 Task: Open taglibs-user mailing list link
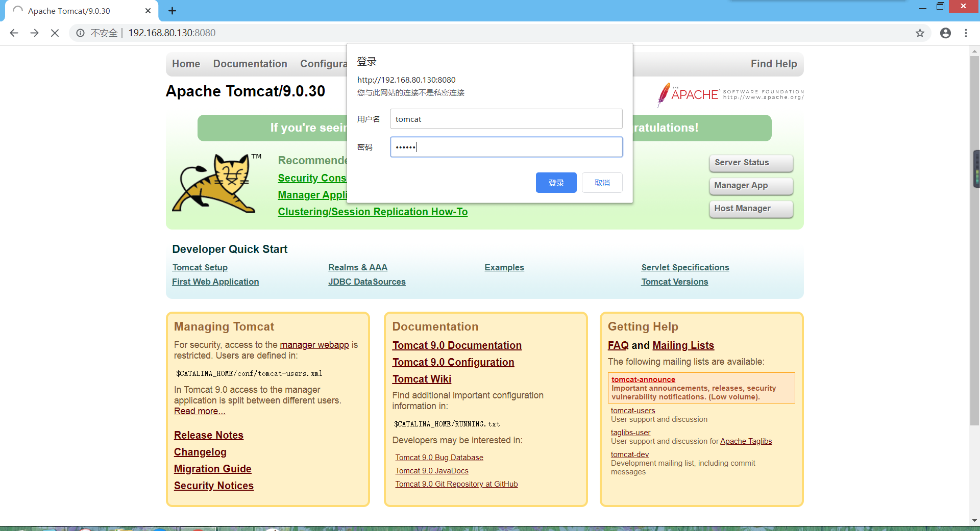click(631, 433)
